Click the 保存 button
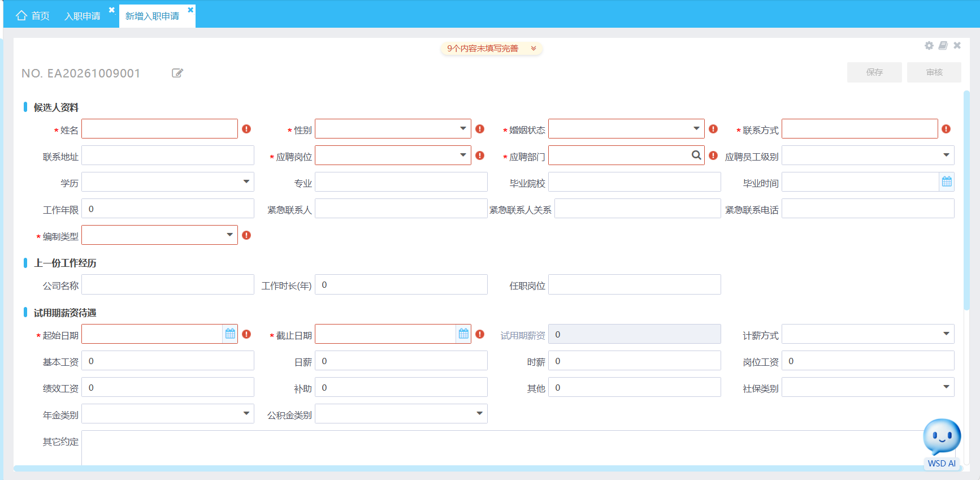 874,72
